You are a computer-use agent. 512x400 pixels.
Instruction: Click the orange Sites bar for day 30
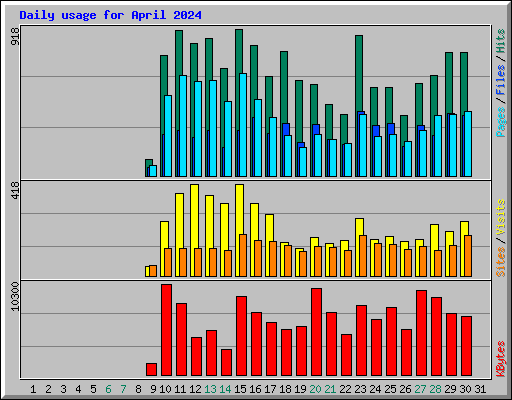pyautogui.click(x=468, y=256)
